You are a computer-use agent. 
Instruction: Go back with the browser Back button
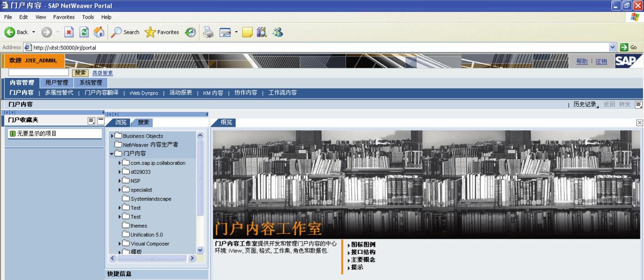pyautogui.click(x=16, y=32)
